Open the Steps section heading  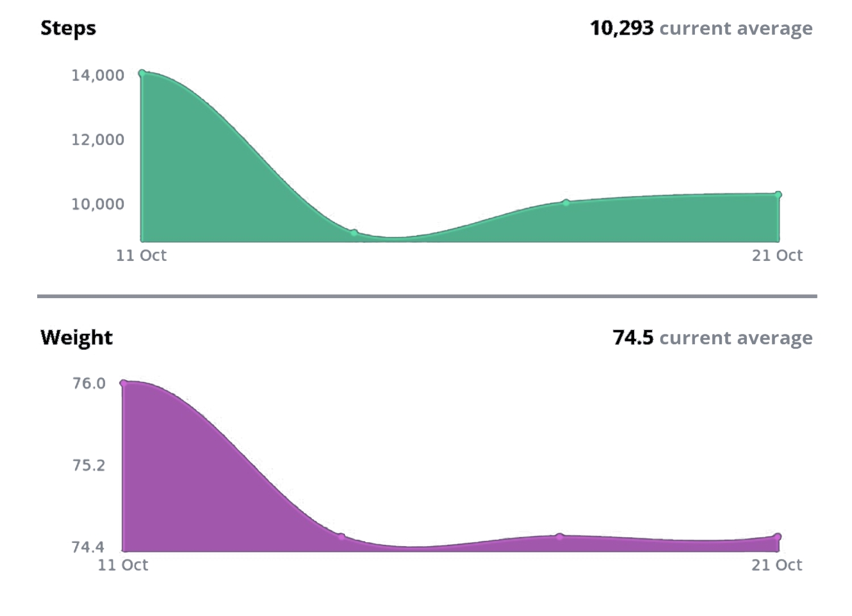point(68,28)
